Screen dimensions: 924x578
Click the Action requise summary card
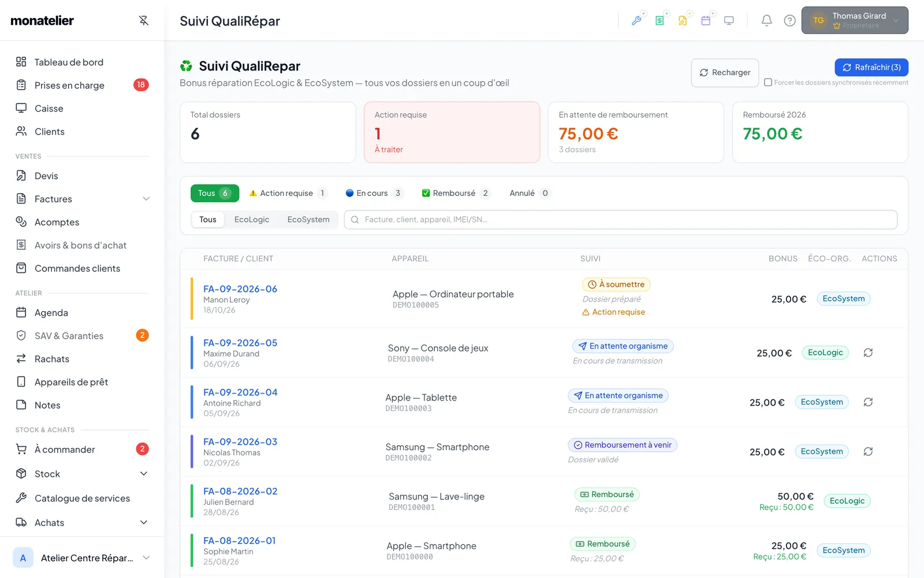coord(452,132)
